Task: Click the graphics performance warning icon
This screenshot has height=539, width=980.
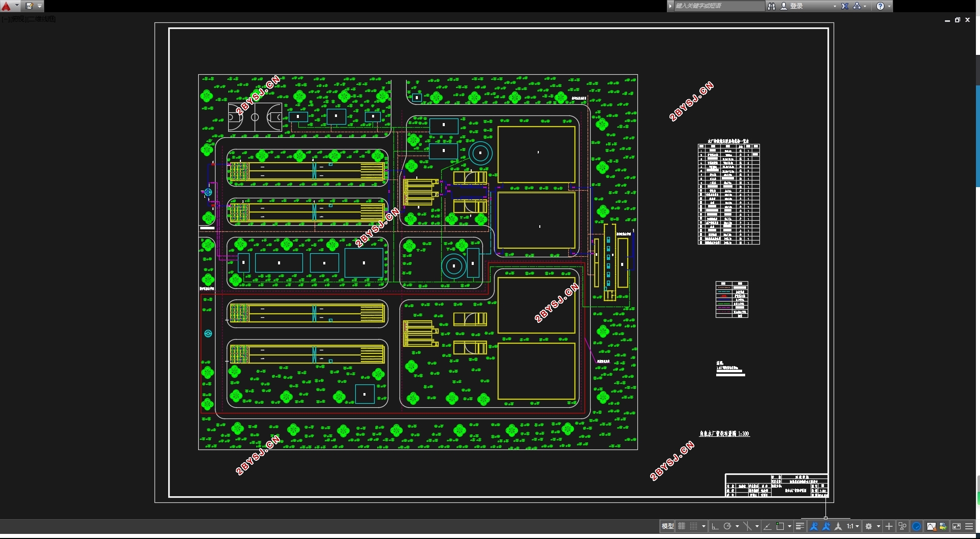Action: (x=931, y=526)
